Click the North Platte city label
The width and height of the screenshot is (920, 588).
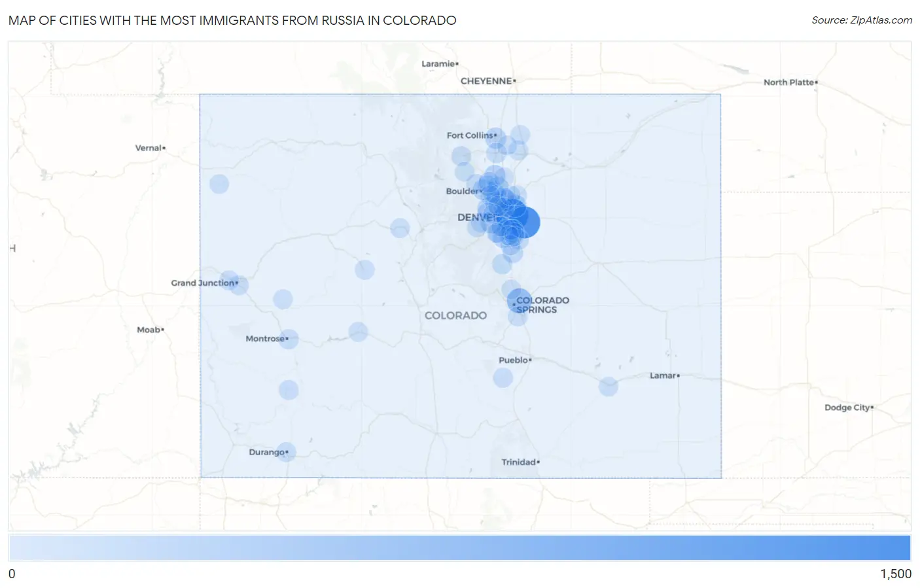pos(788,82)
